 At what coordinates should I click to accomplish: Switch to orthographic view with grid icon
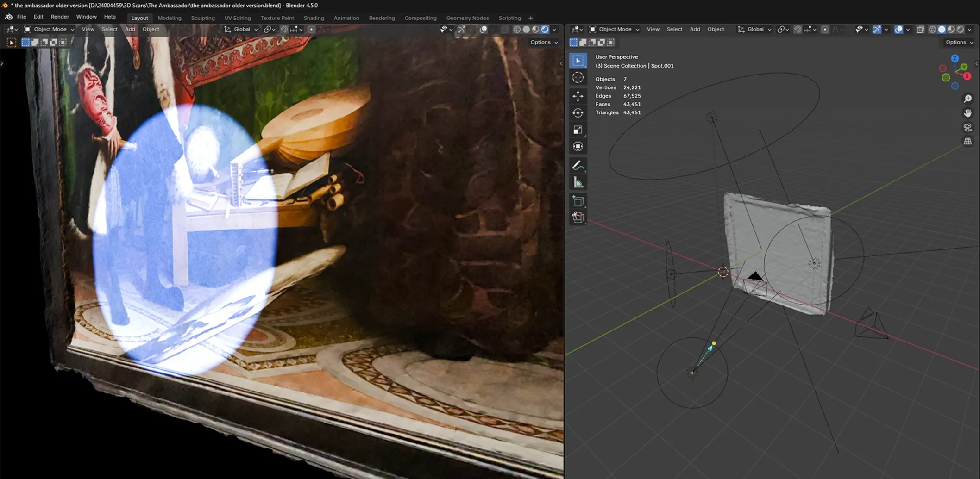(967, 142)
